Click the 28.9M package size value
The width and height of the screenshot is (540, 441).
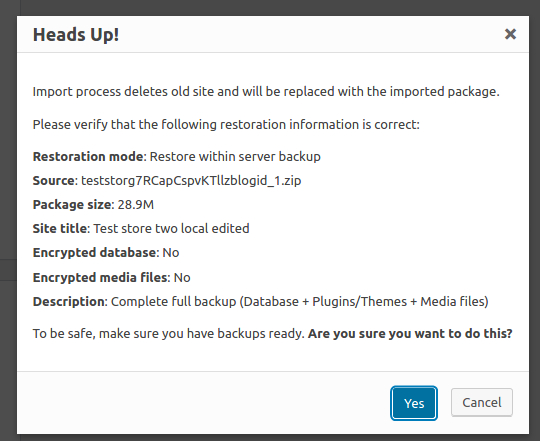click(x=136, y=204)
